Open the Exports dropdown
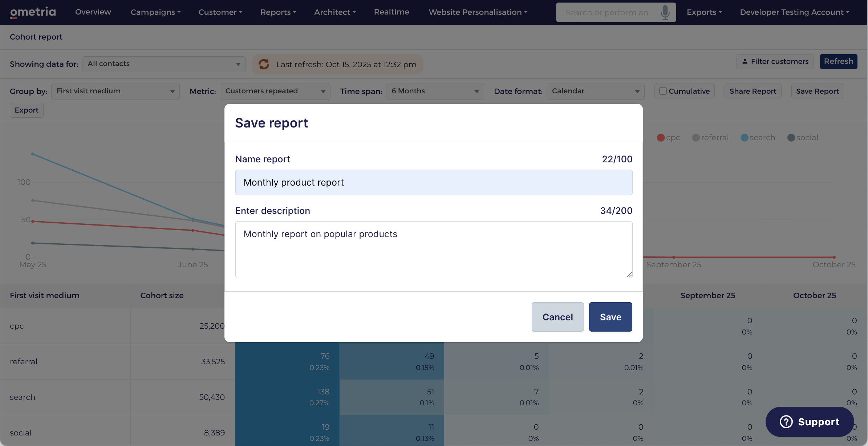This screenshot has width=868, height=446. click(x=704, y=12)
